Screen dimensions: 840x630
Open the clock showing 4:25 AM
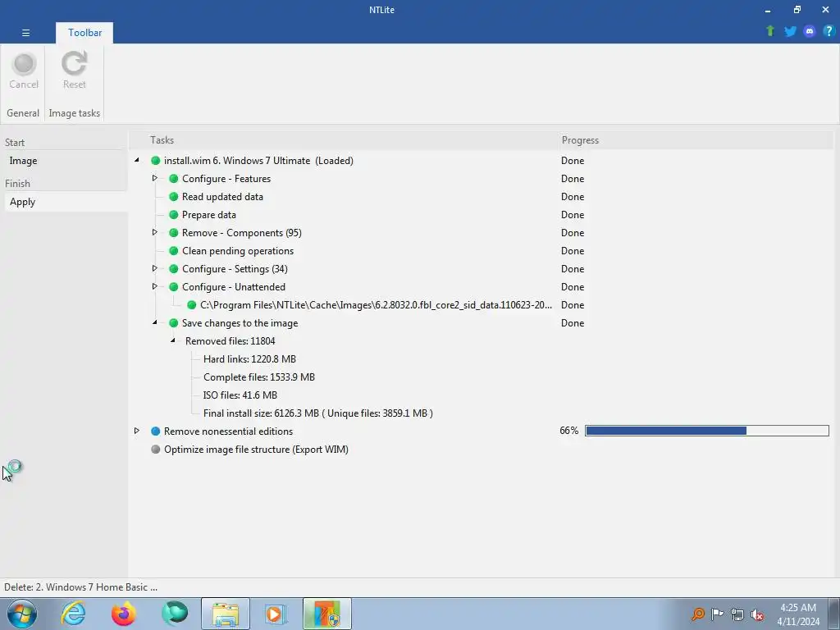pos(798,614)
